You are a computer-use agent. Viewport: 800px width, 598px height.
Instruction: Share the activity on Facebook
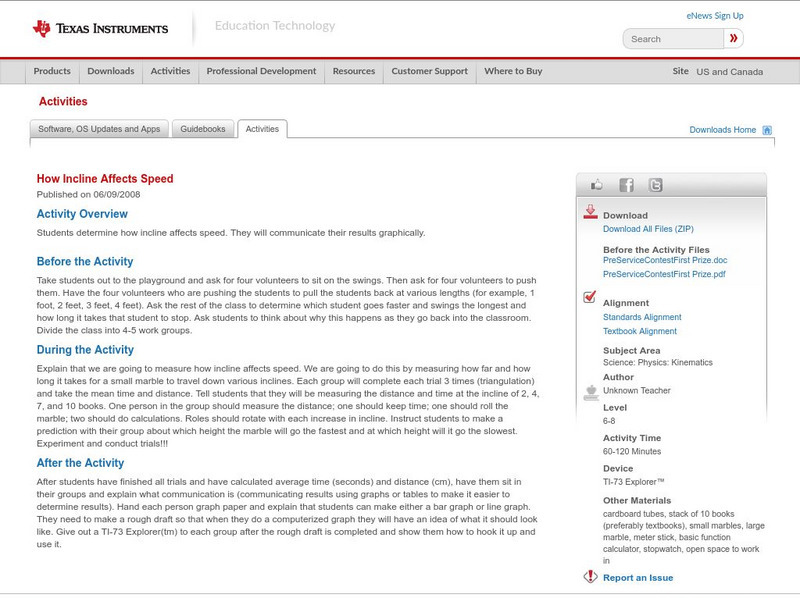click(x=626, y=185)
